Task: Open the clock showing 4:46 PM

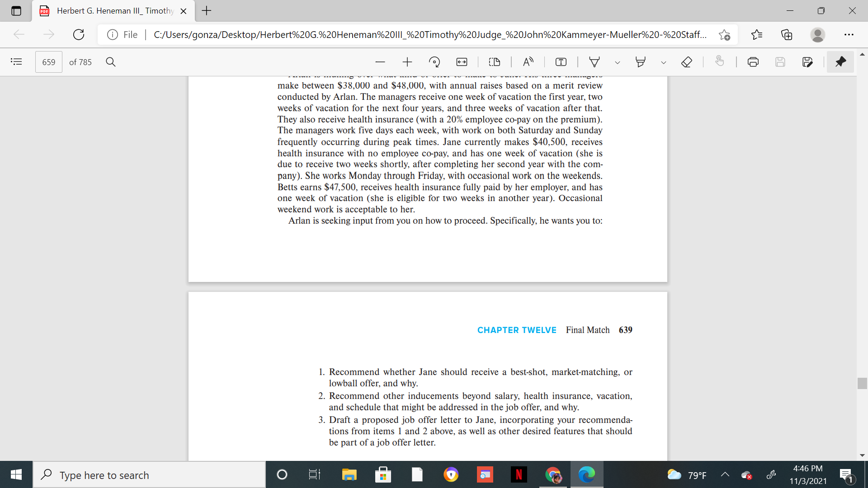Action: (808, 475)
